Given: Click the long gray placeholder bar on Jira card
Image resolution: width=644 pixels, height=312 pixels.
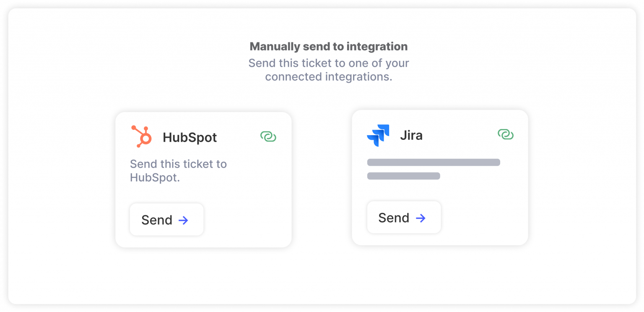Looking at the screenshot, I should 433,162.
